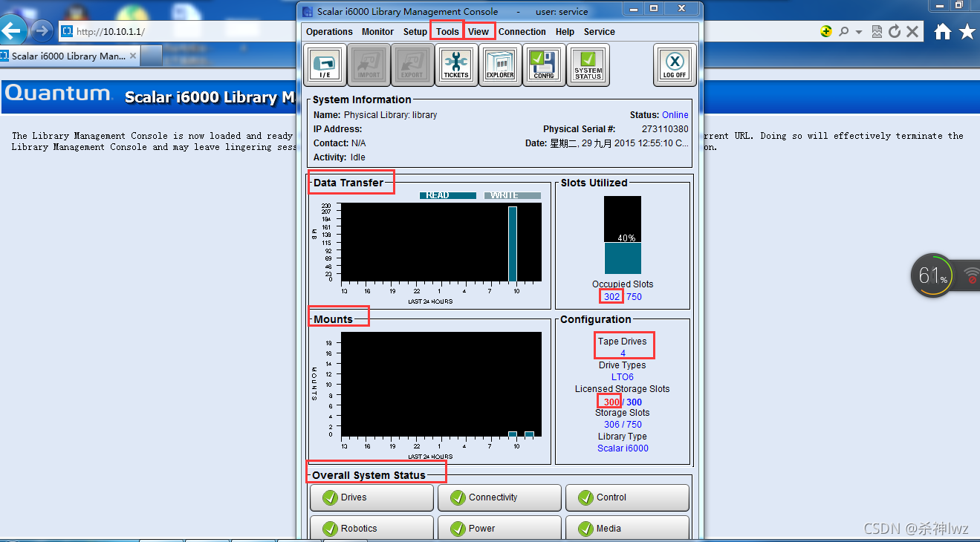Click the browser search magnifier icon
Viewport: 980px width, 542px height.
[843, 31]
